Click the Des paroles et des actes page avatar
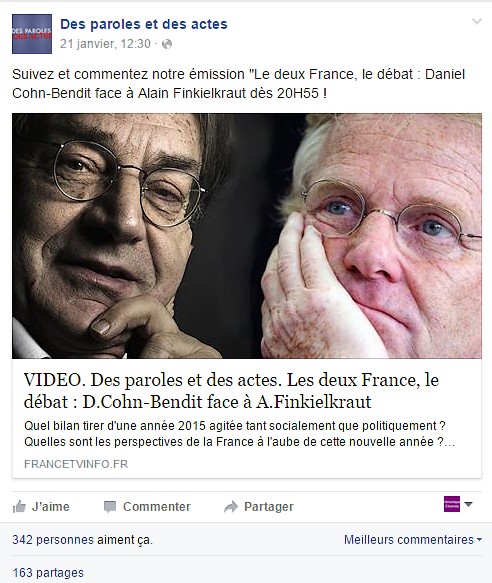This screenshot has height=583, width=492. (x=32, y=34)
